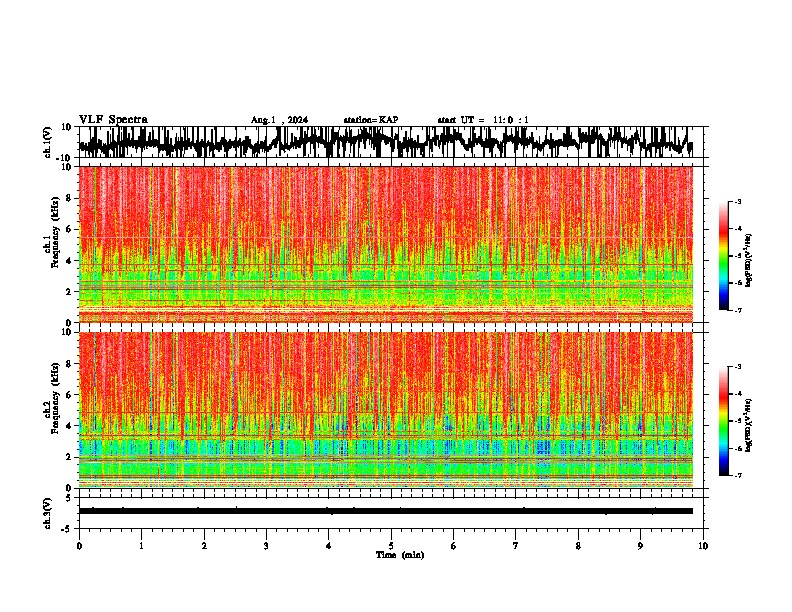
Task: Click the "Time (min)" axis title
Action: pyautogui.click(x=400, y=555)
